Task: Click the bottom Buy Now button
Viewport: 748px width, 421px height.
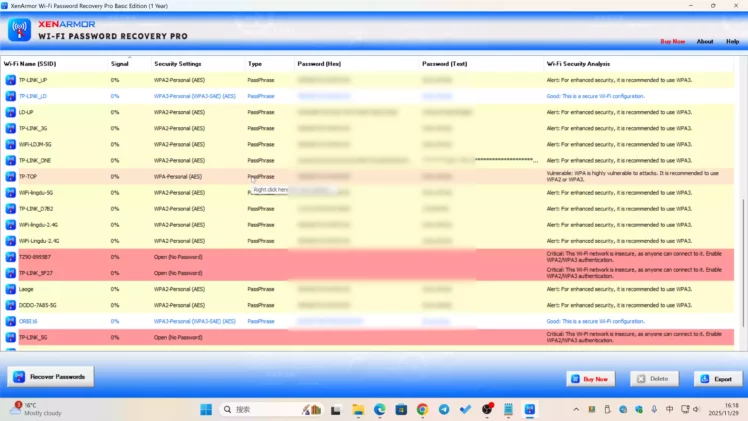Action: click(x=590, y=379)
